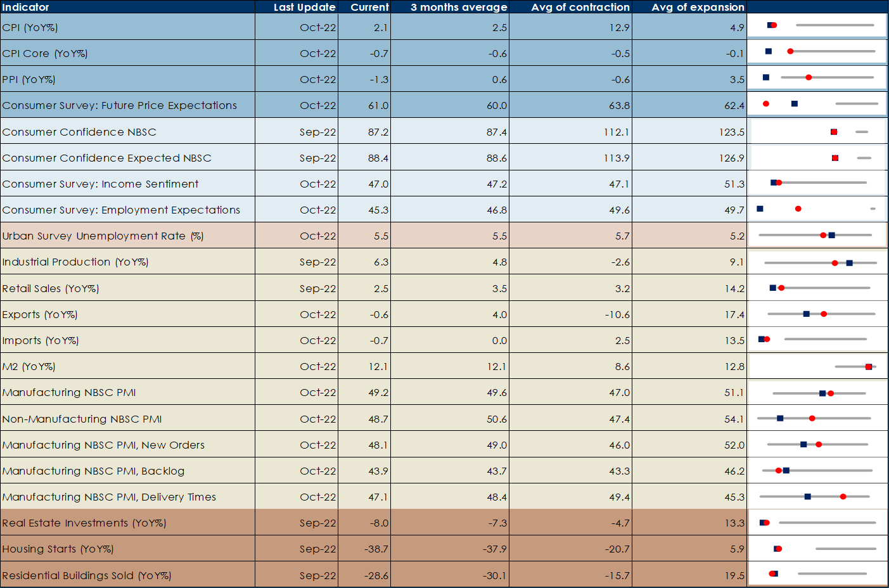Select the red dot in the Employment Expectations chart

click(798, 208)
